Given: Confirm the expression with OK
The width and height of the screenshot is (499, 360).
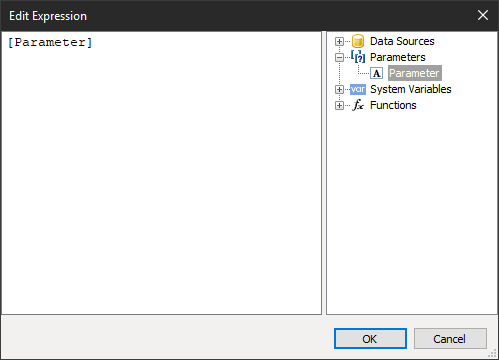Looking at the screenshot, I should click(370, 339).
